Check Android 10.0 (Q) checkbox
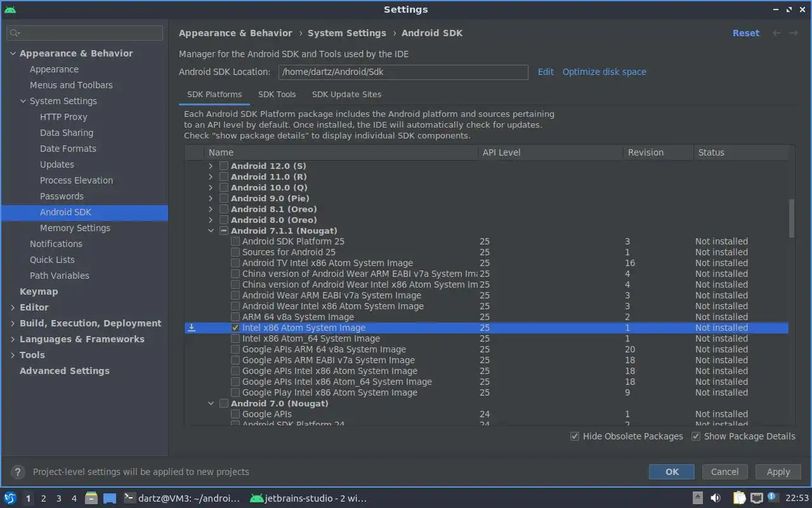The image size is (812, 508). (x=223, y=187)
